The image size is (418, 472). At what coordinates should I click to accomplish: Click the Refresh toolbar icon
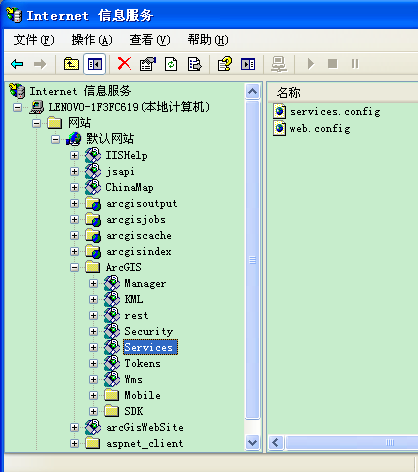click(171, 64)
